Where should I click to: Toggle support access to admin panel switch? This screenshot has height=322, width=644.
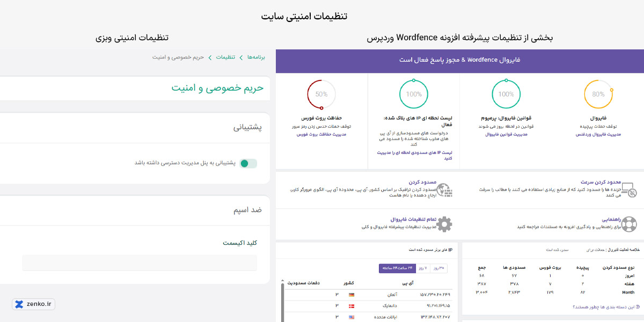click(x=248, y=163)
